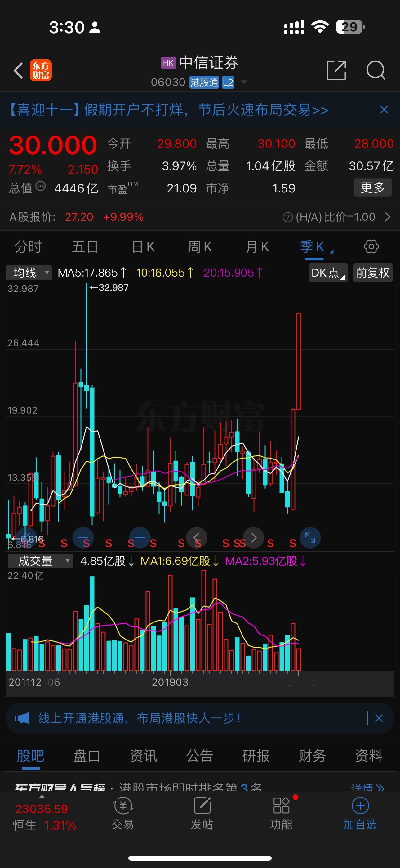Select the 股吧 tab

(x=31, y=756)
